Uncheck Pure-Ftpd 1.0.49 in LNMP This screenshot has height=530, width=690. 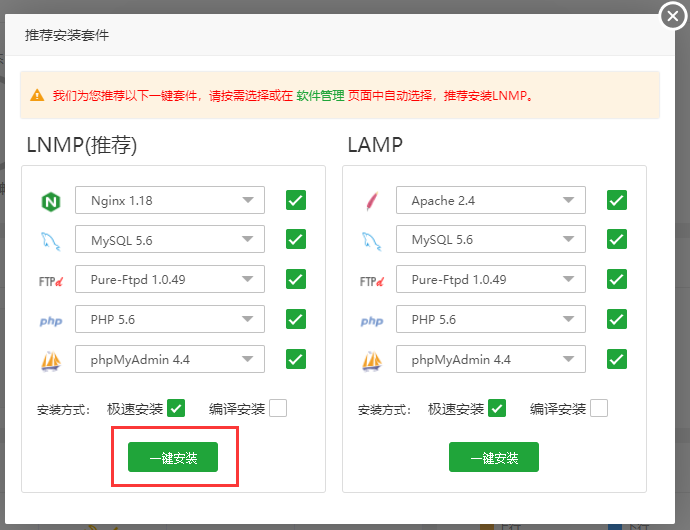pos(296,279)
